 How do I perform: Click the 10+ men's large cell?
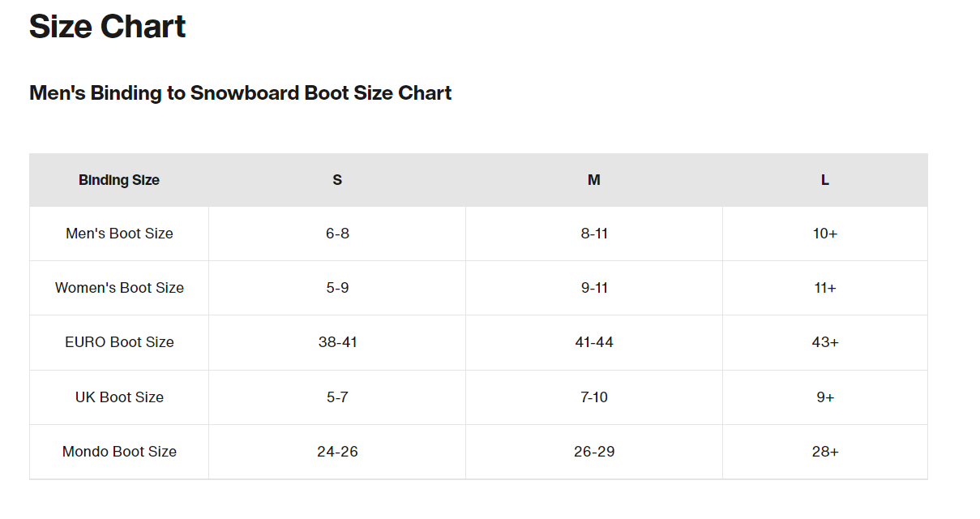[x=825, y=234]
